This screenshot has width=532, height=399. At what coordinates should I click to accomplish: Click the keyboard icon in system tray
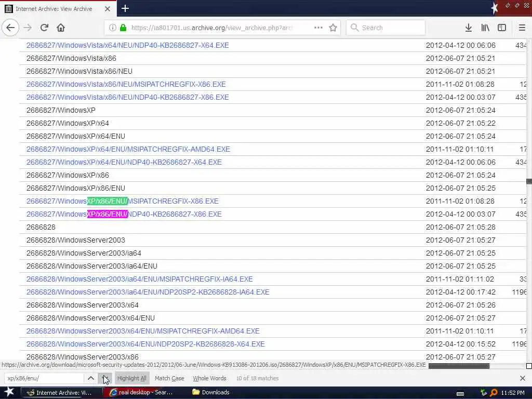click(x=460, y=393)
